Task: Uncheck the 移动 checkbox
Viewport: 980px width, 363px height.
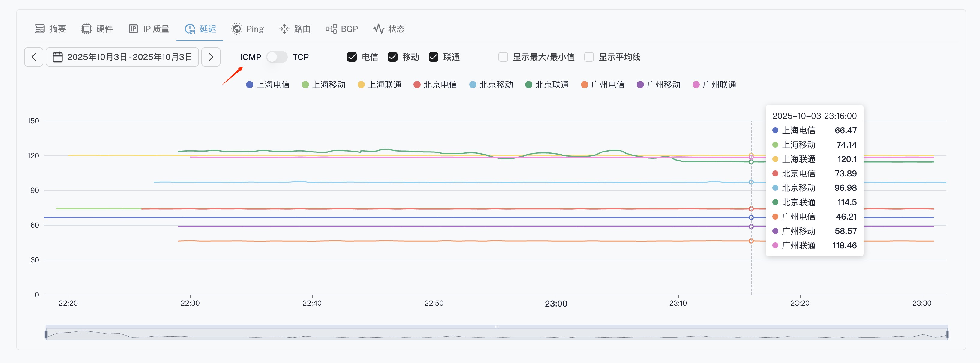Action: (x=392, y=57)
